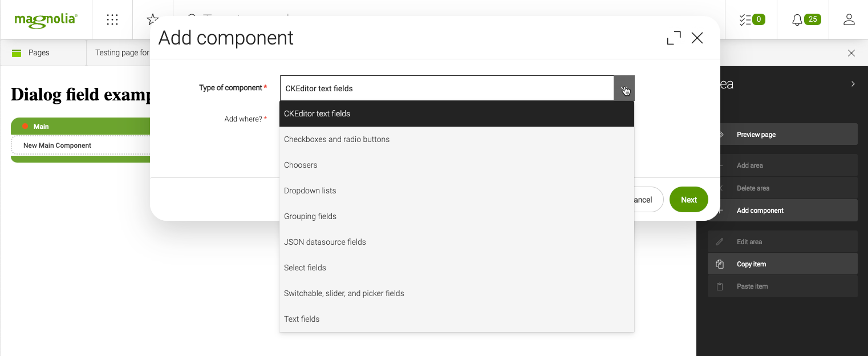Select Choosers option

click(x=457, y=165)
